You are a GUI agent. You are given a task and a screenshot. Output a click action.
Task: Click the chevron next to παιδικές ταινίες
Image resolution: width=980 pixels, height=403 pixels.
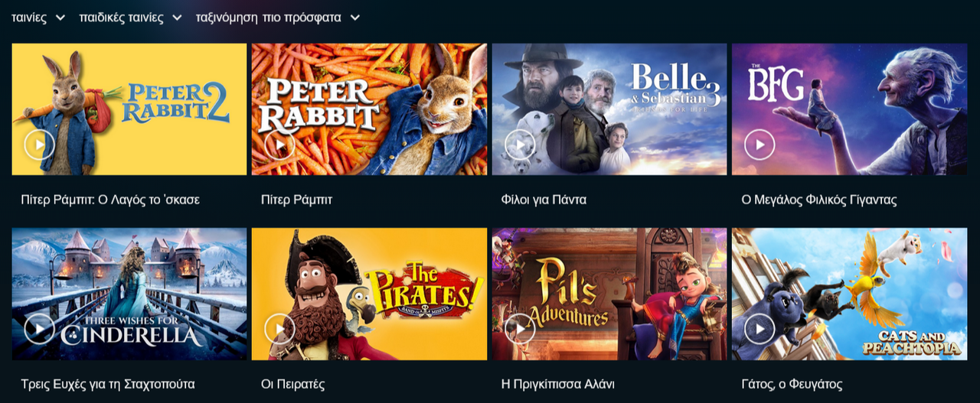177,18
